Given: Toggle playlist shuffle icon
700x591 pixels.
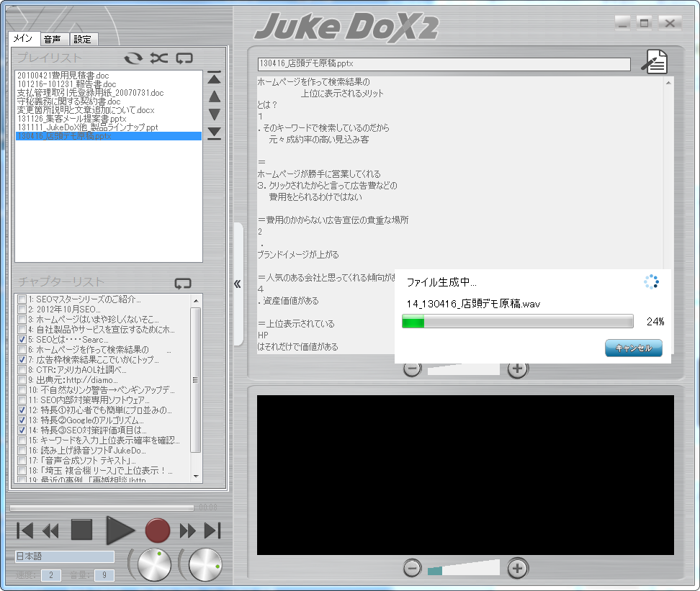Looking at the screenshot, I should pyautogui.click(x=159, y=58).
